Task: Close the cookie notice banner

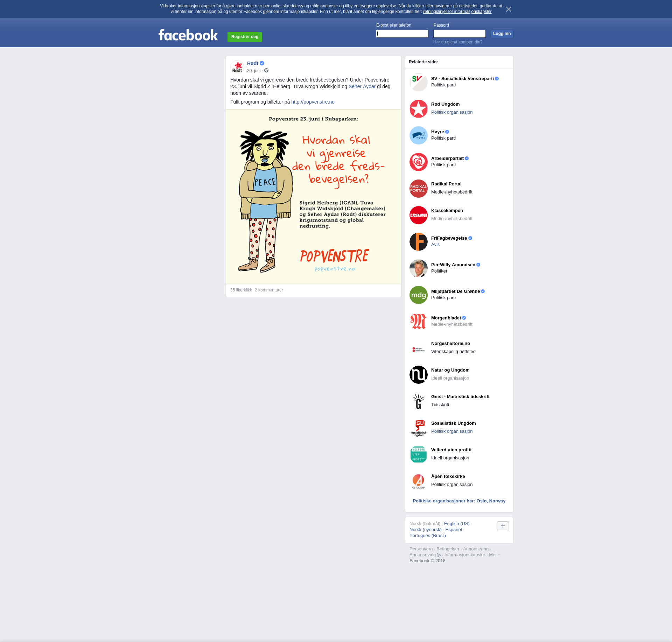Action: 508,9
